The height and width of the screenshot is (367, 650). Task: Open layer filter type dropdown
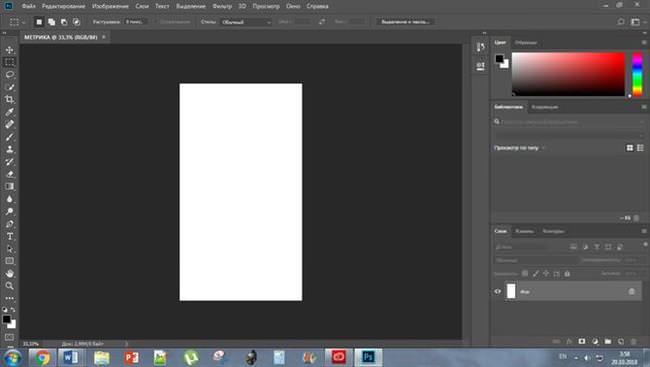coord(520,247)
